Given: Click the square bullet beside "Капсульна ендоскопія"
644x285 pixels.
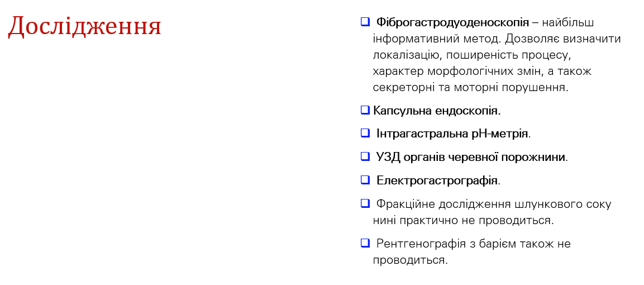Looking at the screenshot, I should (x=365, y=110).
